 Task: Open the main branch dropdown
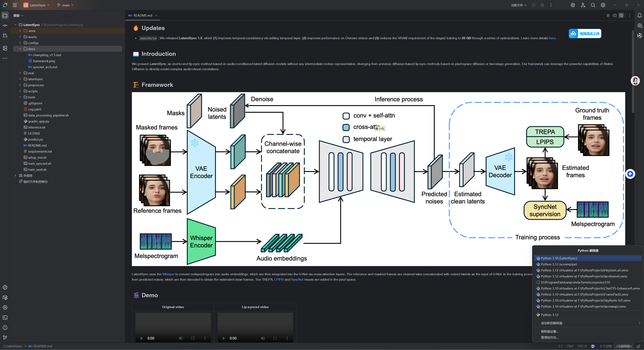(65, 5)
